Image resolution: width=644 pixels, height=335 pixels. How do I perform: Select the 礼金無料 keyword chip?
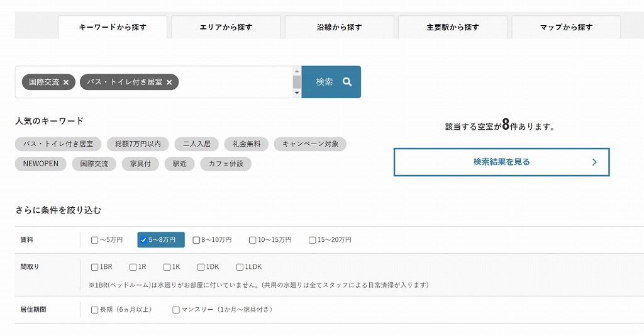[x=247, y=144]
